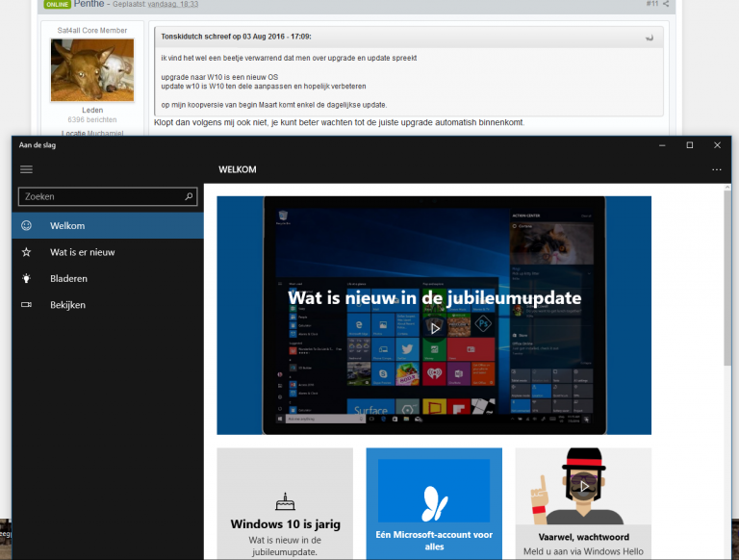Open Penthe's forum profile avatar
739x560 pixels.
tap(92, 70)
